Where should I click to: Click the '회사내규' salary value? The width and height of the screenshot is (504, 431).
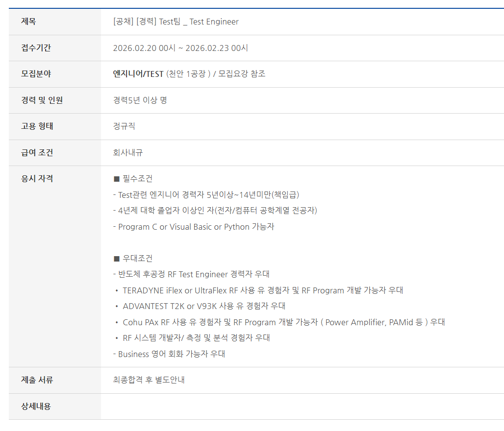[x=128, y=153]
